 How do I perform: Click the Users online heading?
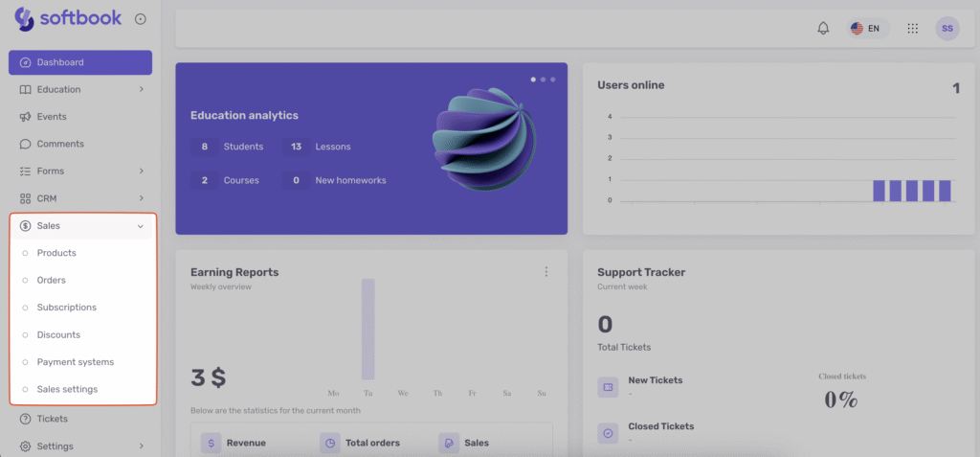[631, 85]
